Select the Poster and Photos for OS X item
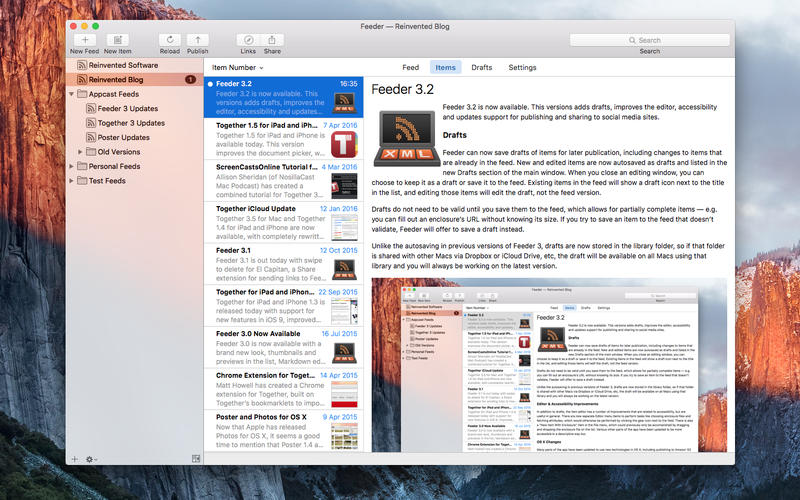The image size is (800, 500). tap(283, 431)
